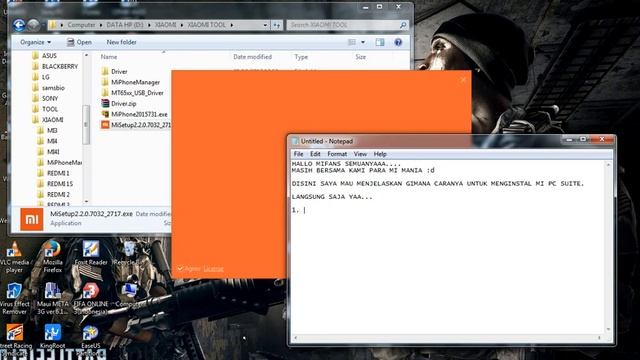This screenshot has width=640, height=360.
Task: Select MiPhoneManager folder in file list
Action: tap(131, 82)
